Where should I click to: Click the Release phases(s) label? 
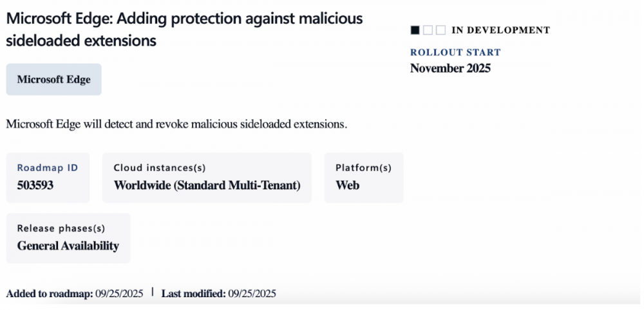(61, 228)
